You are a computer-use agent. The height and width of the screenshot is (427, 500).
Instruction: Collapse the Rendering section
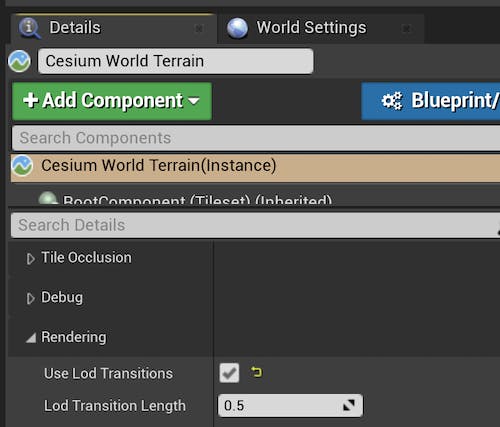(x=31, y=338)
